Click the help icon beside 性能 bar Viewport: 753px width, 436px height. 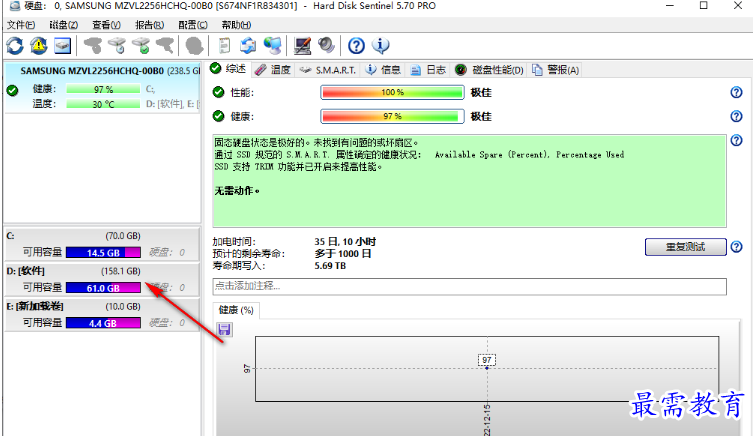[736, 92]
